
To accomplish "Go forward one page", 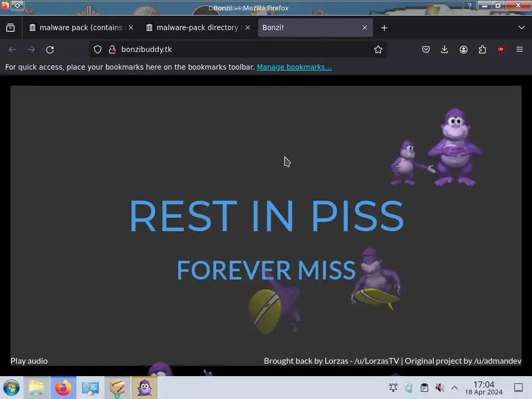I will (x=31, y=49).
